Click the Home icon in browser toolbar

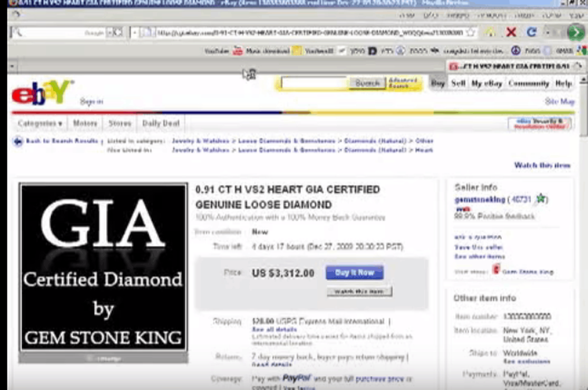pyautogui.click(x=490, y=32)
